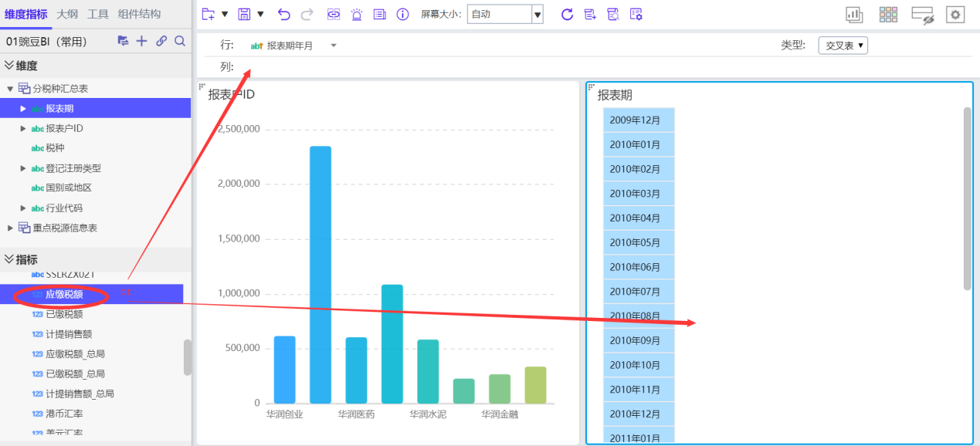Screen dimensions: 980x446
Task: Click the tallest blue bar in the chart
Action: pos(320,275)
